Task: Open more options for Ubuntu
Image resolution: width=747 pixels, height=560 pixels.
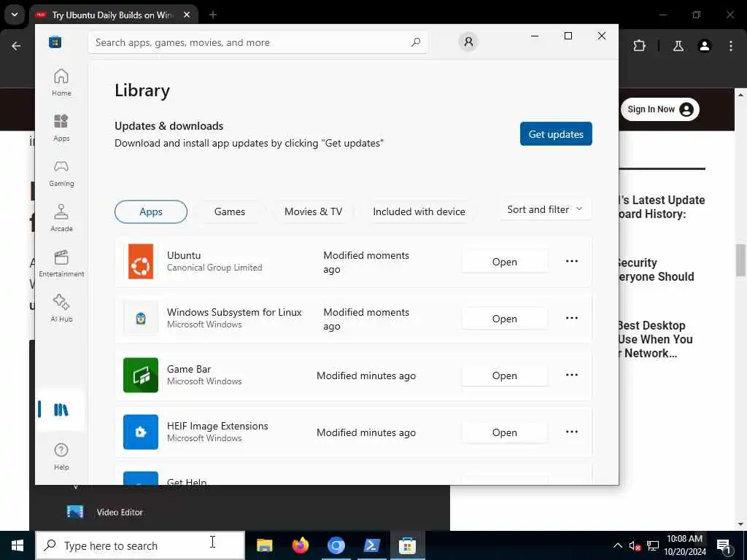Action: click(x=572, y=261)
